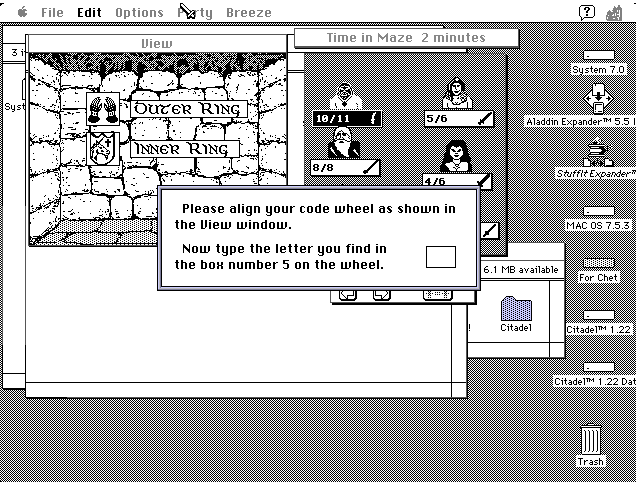
Task: Open the Application menu icon in menu bar
Action: tap(614, 13)
